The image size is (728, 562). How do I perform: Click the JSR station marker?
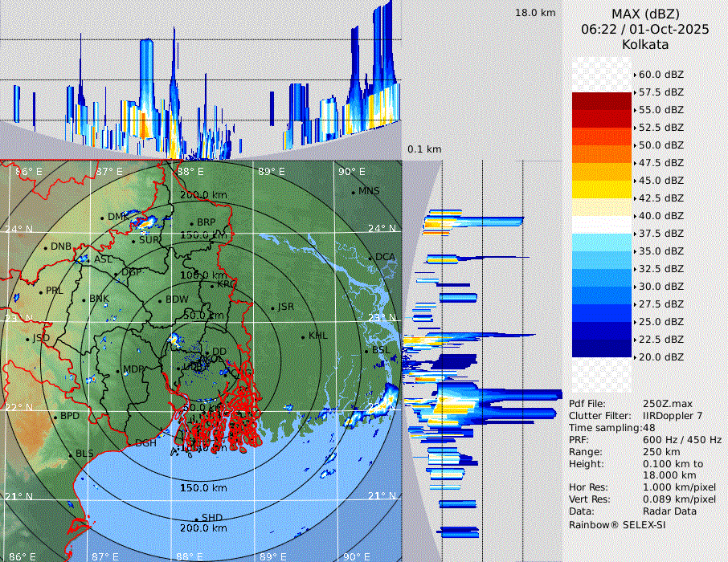pos(272,308)
